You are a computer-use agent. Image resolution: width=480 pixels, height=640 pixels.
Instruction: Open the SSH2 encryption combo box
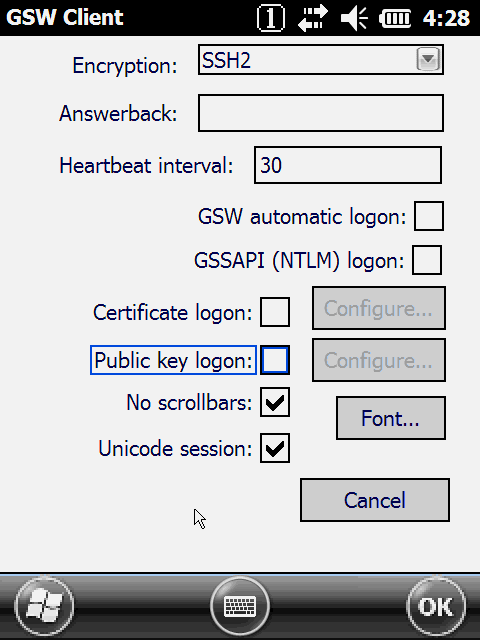click(321, 60)
